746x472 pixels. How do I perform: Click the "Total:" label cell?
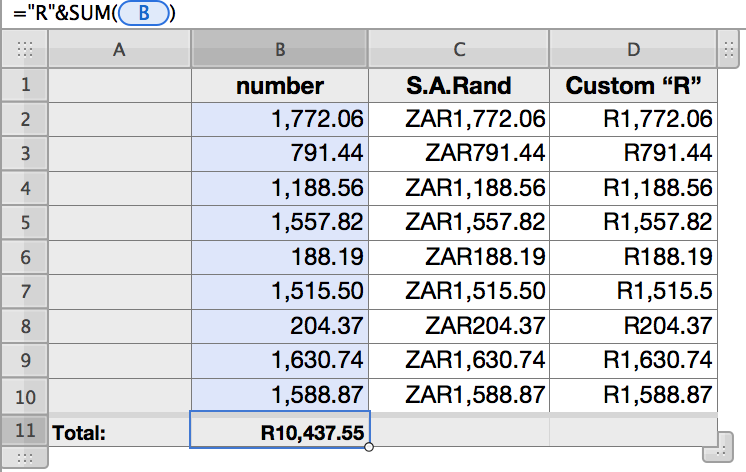[x=120, y=430]
